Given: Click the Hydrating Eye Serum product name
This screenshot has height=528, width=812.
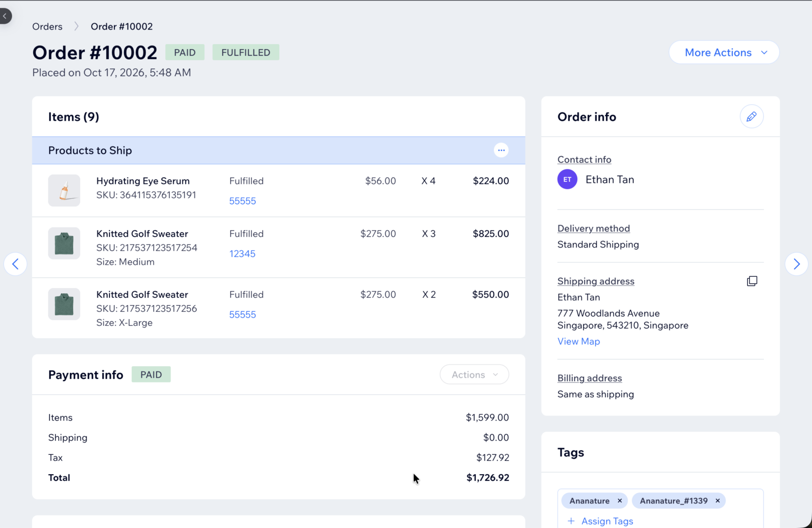Looking at the screenshot, I should click(143, 181).
